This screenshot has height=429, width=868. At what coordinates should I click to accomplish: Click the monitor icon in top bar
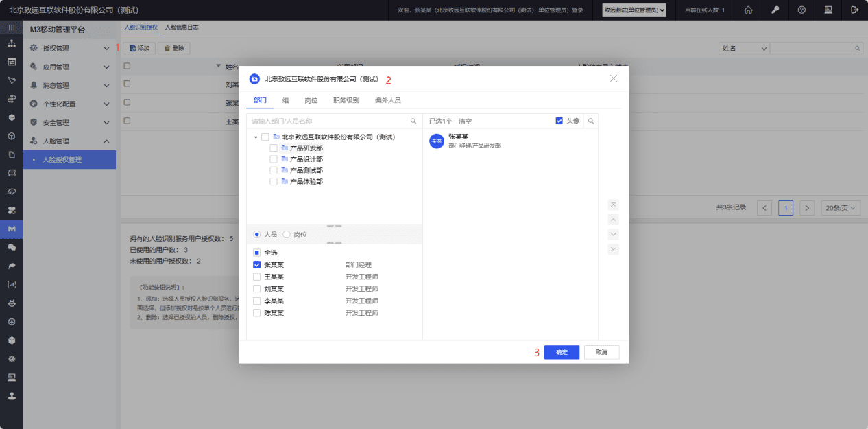(x=828, y=10)
